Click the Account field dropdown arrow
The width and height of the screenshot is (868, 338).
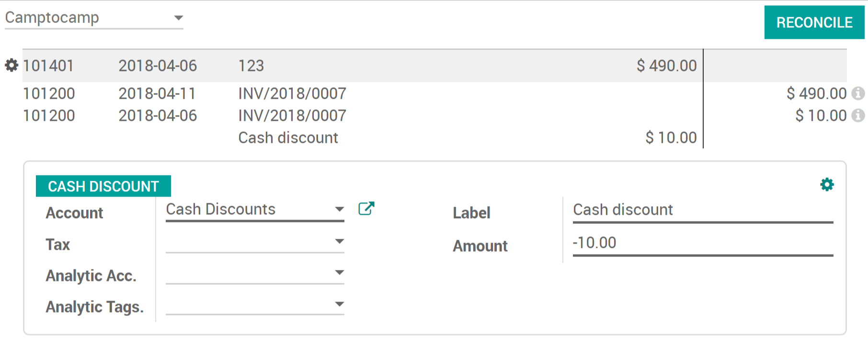340,209
